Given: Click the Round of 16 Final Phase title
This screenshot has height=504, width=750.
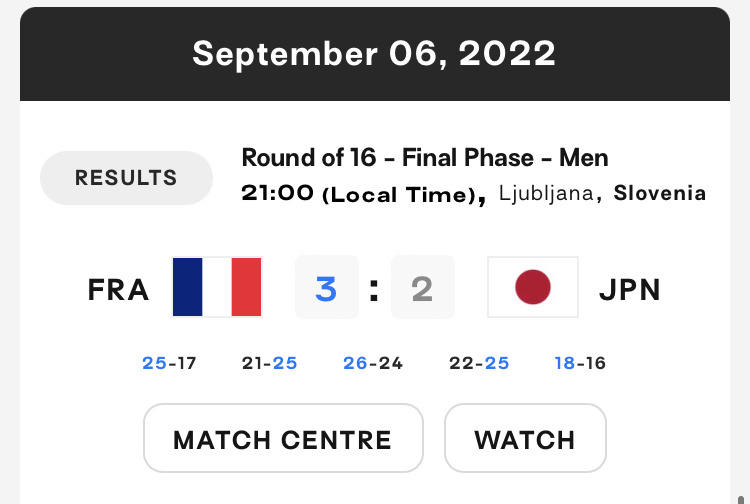Looking at the screenshot, I should click(425, 158).
